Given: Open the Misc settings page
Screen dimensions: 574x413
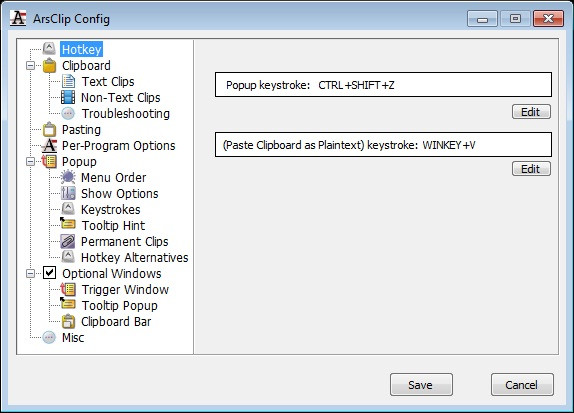Looking at the screenshot, I should (x=73, y=338).
